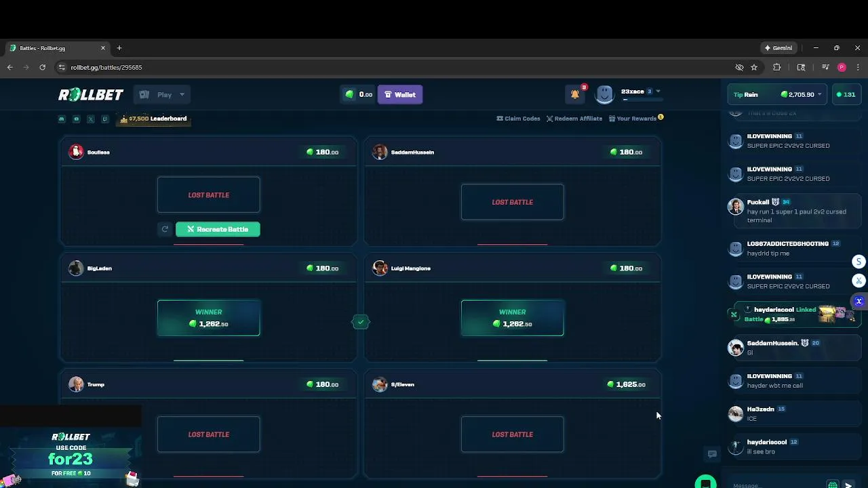Go back in the browser
Viewport: 868px width, 488px height.
pyautogui.click(x=9, y=67)
